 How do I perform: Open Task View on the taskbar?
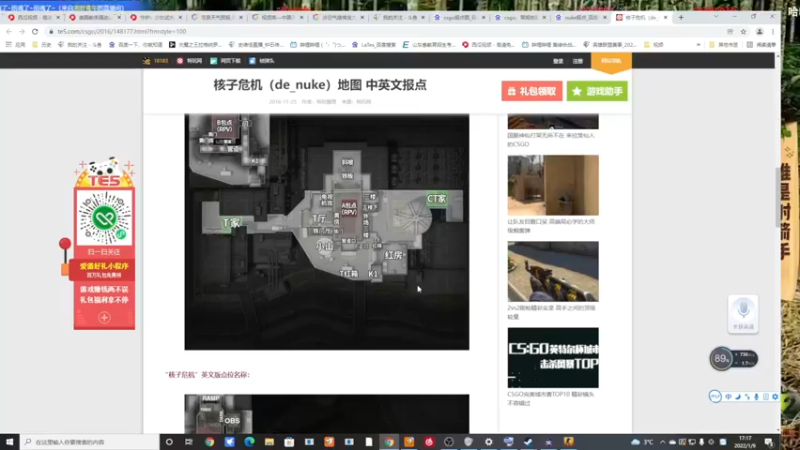point(189,442)
